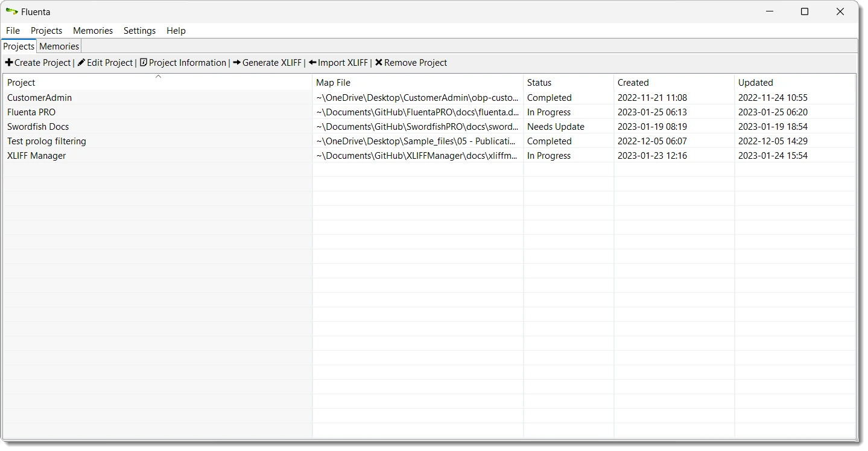Select the Swordfish Docs project row
Image resolution: width=868 pixels, height=451 pixels.
(x=429, y=127)
